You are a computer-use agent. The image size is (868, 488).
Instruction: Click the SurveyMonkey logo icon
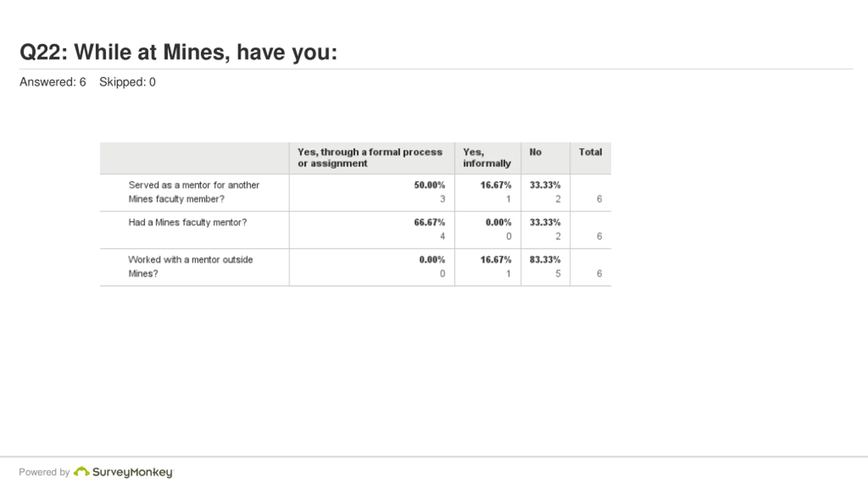point(81,471)
